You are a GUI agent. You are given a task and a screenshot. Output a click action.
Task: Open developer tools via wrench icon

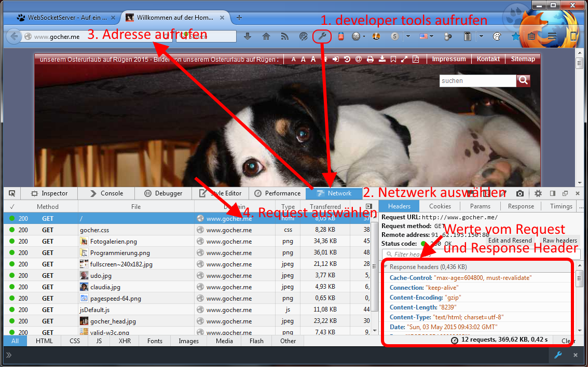tap(322, 36)
